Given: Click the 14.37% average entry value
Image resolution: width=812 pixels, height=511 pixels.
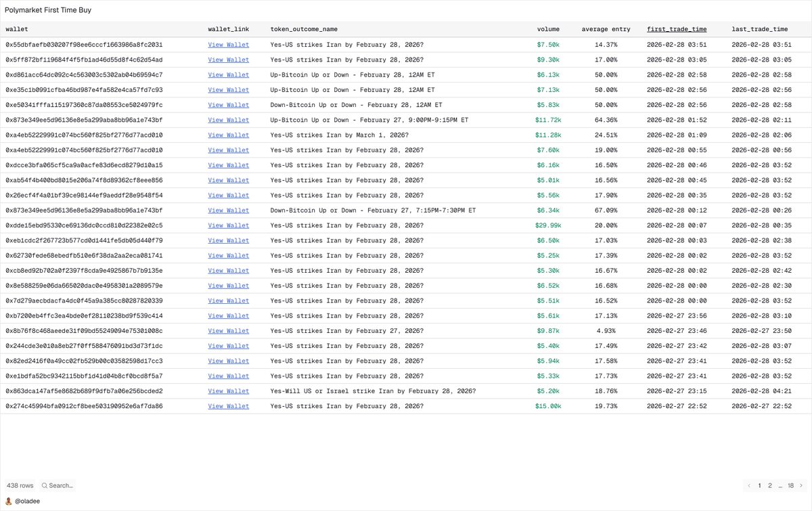Looking at the screenshot, I should (x=606, y=45).
